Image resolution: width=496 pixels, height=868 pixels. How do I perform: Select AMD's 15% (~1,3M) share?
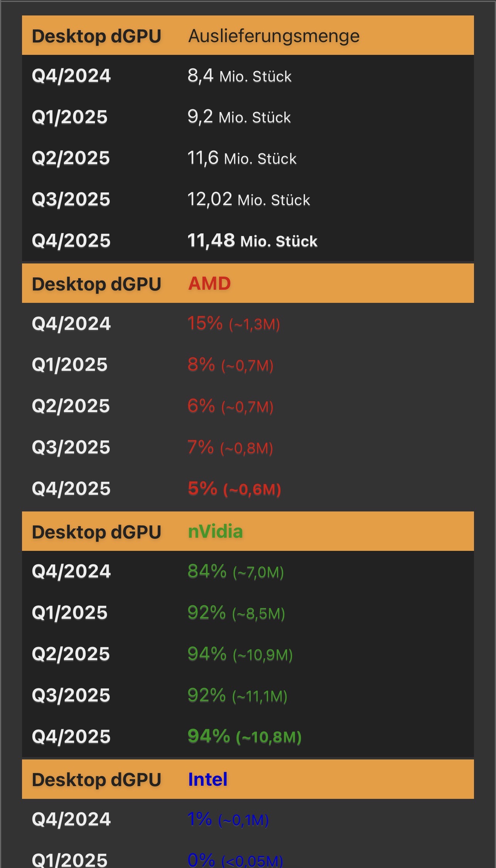[x=234, y=324]
